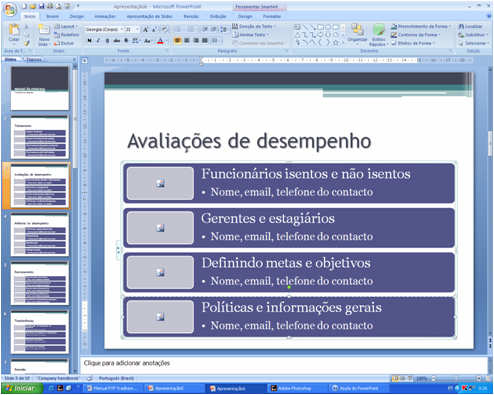494x395 pixels.
Task: Click Redefinir slide button
Action: click(67, 35)
